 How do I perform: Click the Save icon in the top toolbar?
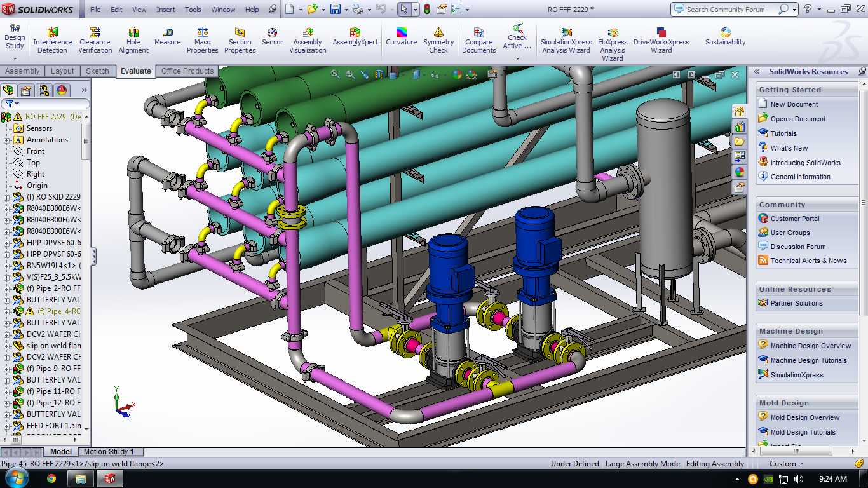point(336,10)
